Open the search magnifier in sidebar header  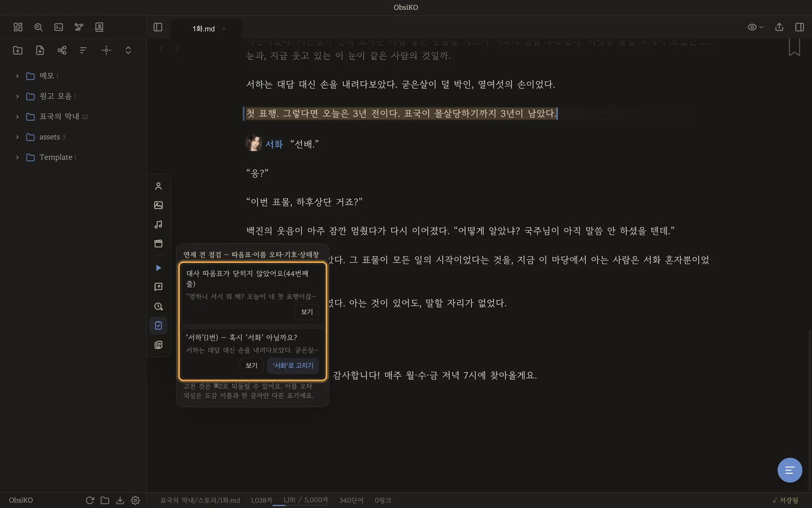pos(39,27)
